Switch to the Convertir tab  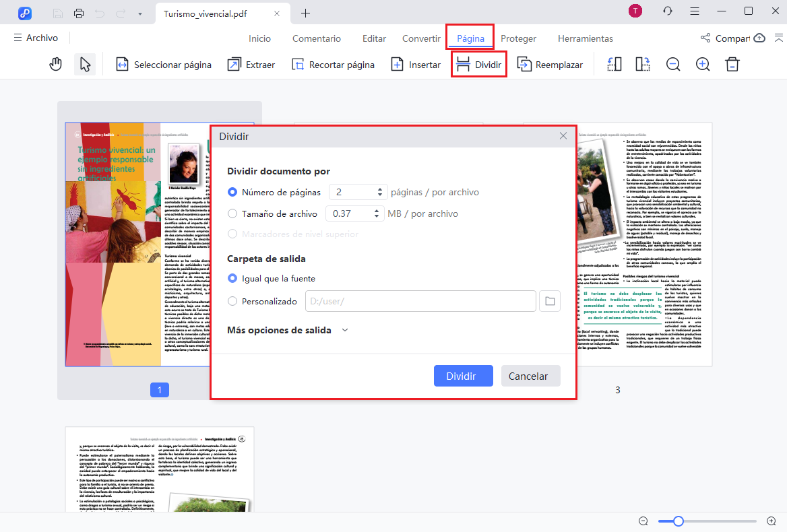pos(420,38)
